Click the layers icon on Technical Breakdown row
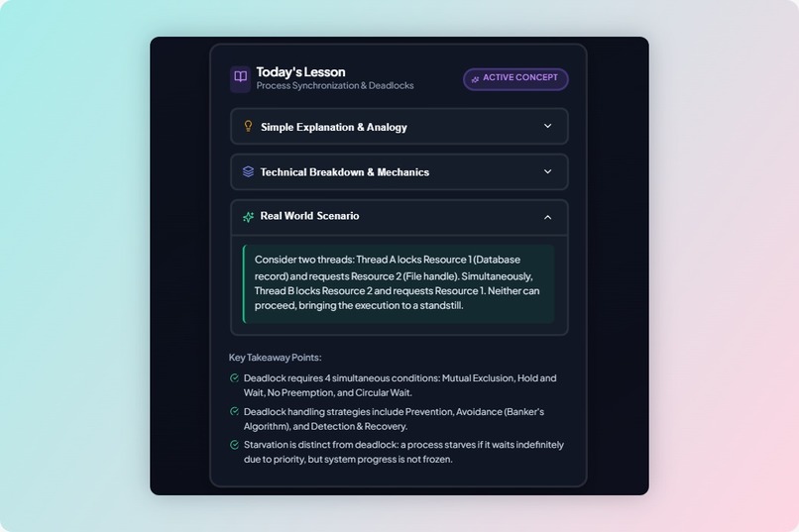The width and height of the screenshot is (799, 532). coord(248,171)
